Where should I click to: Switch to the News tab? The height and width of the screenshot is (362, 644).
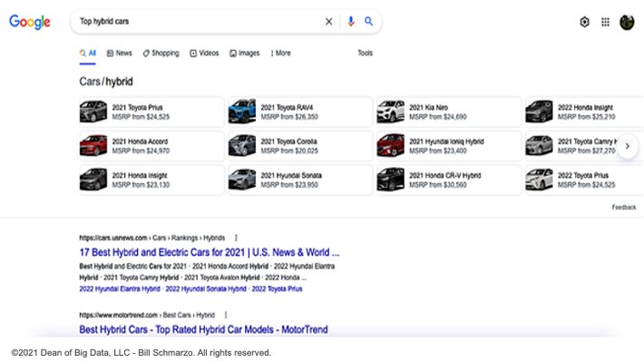[120, 53]
